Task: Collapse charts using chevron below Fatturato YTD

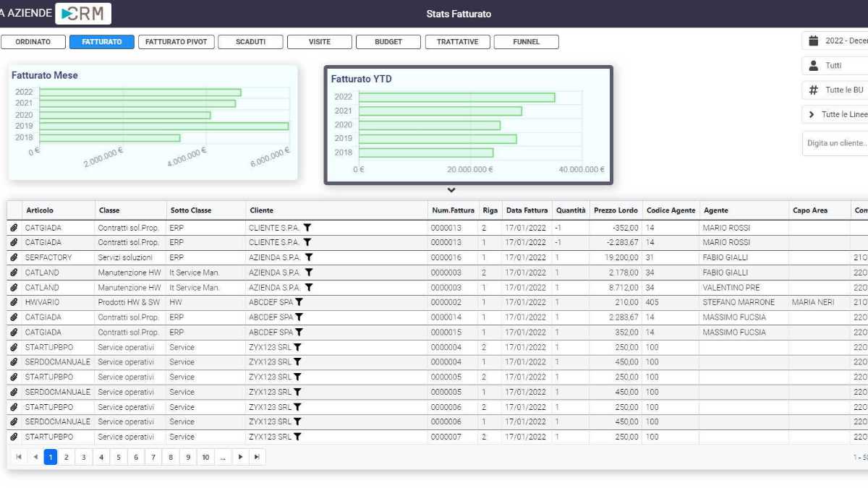Action: [451, 191]
